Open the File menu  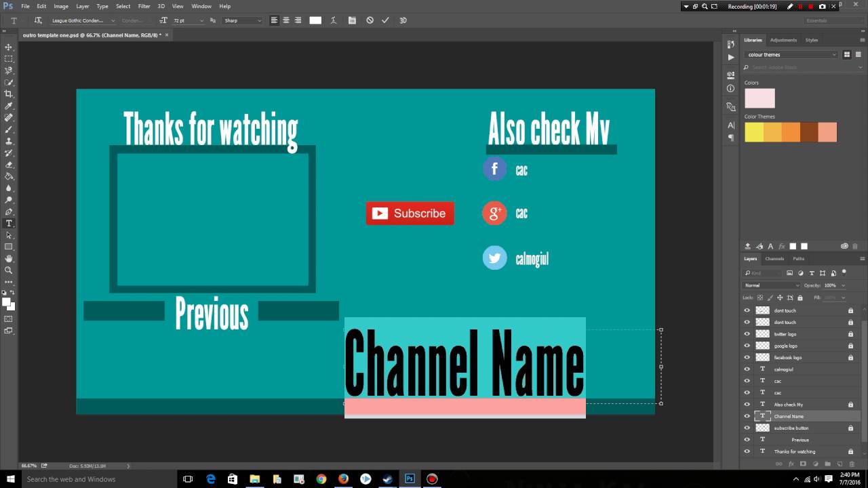click(x=25, y=6)
